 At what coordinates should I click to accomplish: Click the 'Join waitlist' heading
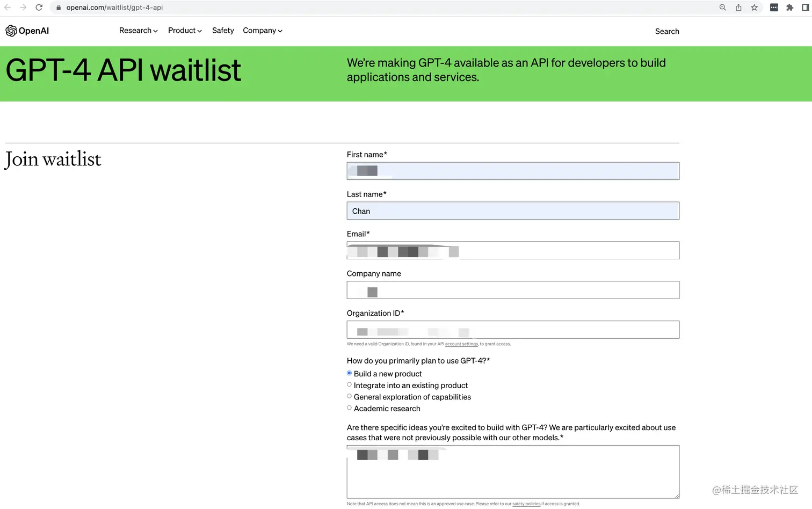pos(53,159)
